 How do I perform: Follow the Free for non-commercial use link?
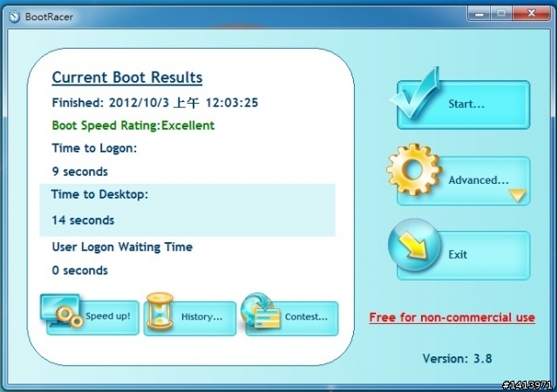452,317
